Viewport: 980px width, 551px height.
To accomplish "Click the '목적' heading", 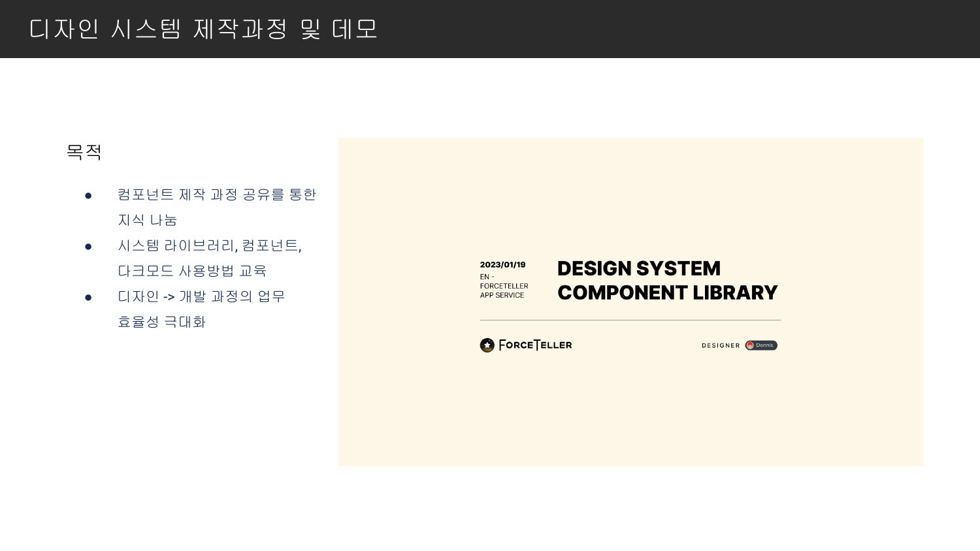I will click(84, 152).
